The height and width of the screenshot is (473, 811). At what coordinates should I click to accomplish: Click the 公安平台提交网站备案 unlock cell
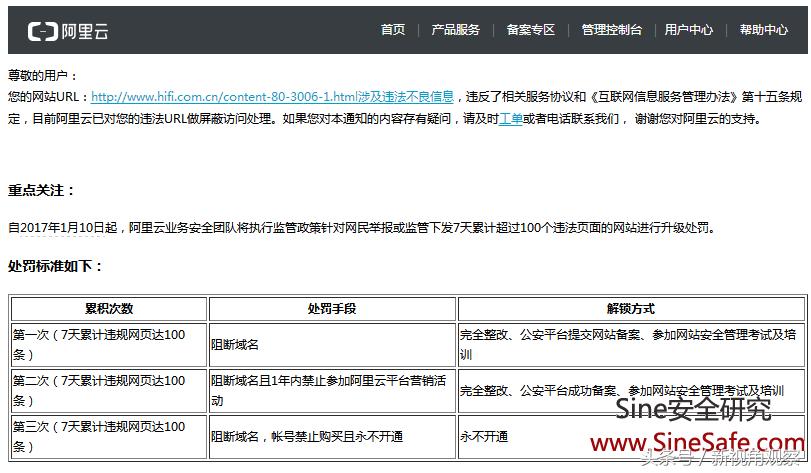tap(631, 345)
